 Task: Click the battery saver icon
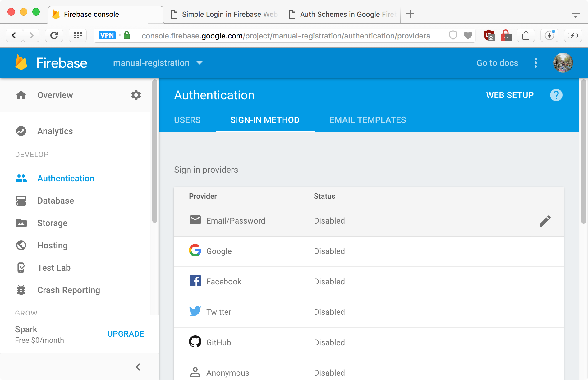[x=573, y=35]
